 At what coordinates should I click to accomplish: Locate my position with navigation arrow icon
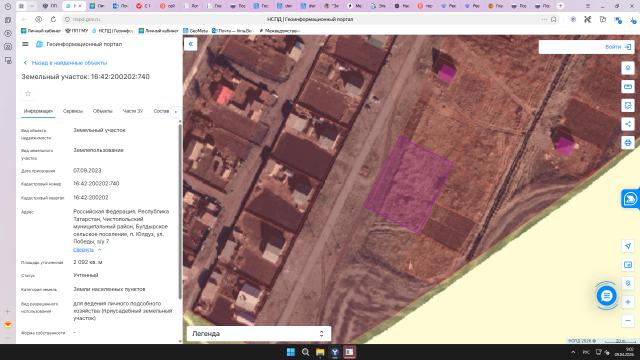tap(628, 246)
